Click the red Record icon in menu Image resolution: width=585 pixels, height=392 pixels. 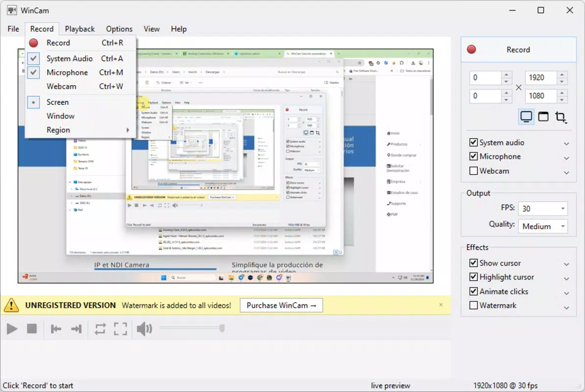tap(34, 43)
